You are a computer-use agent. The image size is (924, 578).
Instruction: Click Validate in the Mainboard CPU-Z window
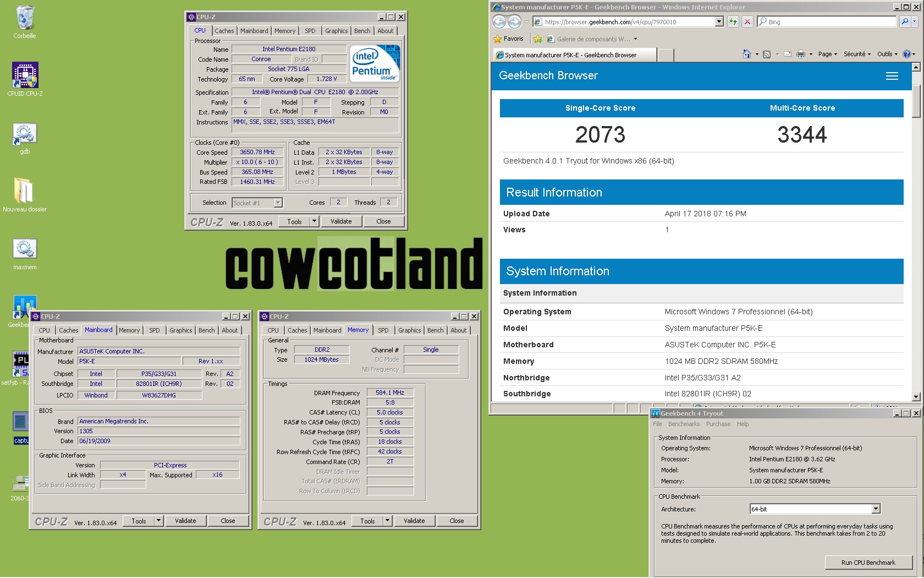click(185, 521)
